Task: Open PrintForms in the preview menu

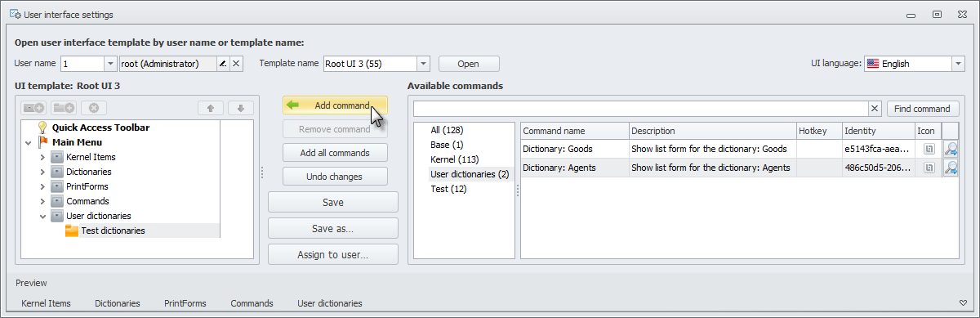Action: click(185, 303)
